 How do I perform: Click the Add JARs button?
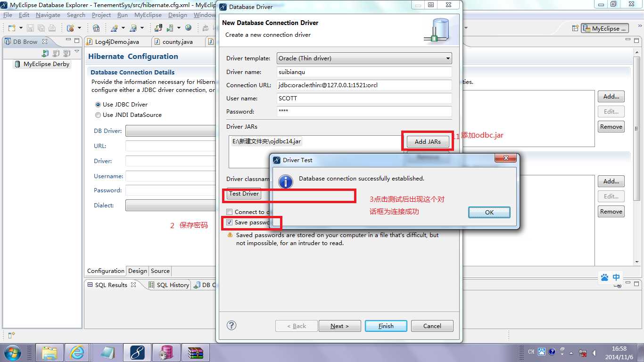428,141
